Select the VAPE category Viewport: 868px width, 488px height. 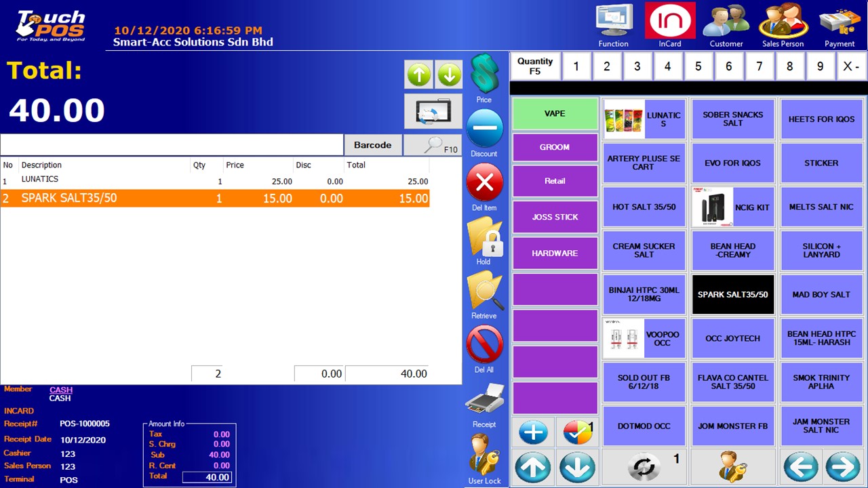click(555, 114)
